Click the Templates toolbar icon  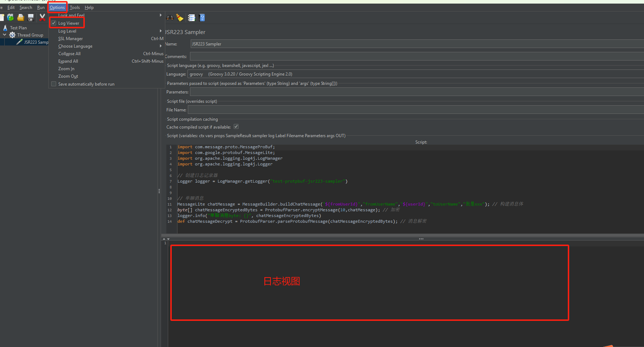point(10,17)
